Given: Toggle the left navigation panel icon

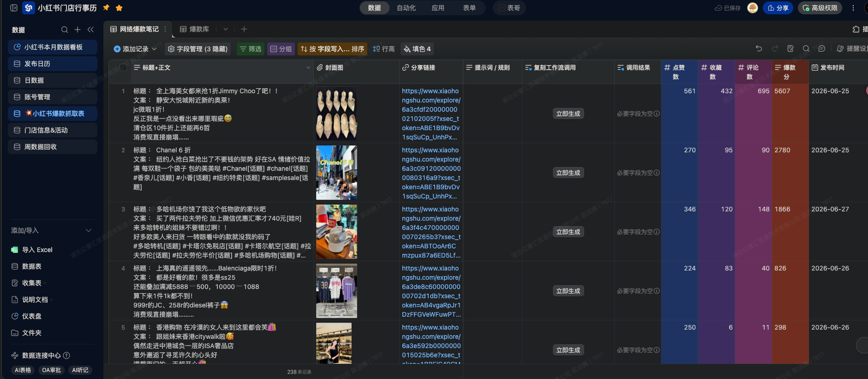Looking at the screenshot, I should [14, 8].
